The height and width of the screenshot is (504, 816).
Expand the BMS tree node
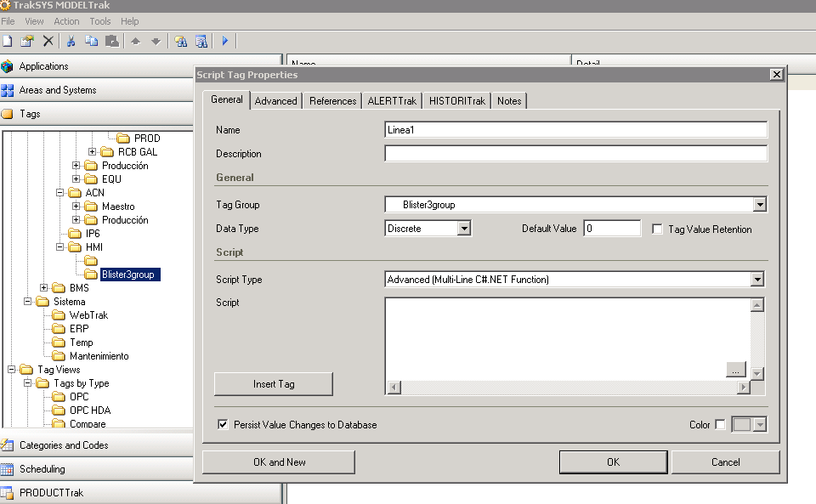tap(43, 287)
